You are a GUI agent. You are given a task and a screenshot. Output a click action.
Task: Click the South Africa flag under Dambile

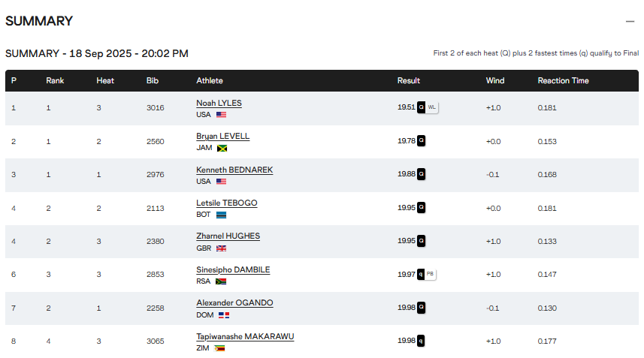click(221, 281)
